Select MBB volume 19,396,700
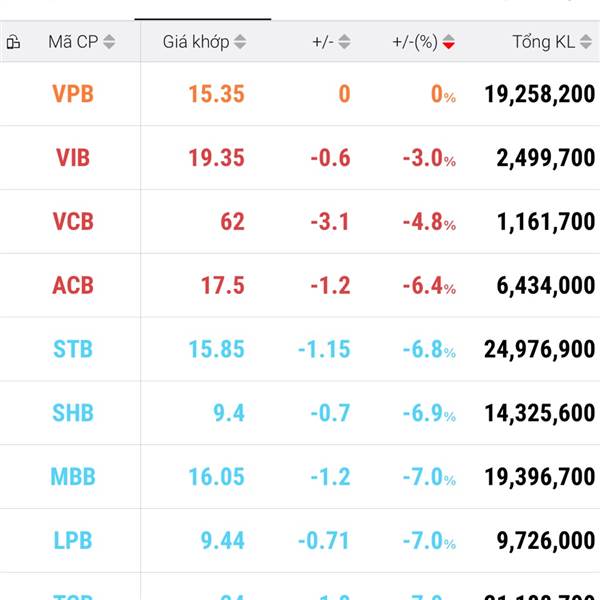Viewport: 600px width, 600px height. pos(540,477)
